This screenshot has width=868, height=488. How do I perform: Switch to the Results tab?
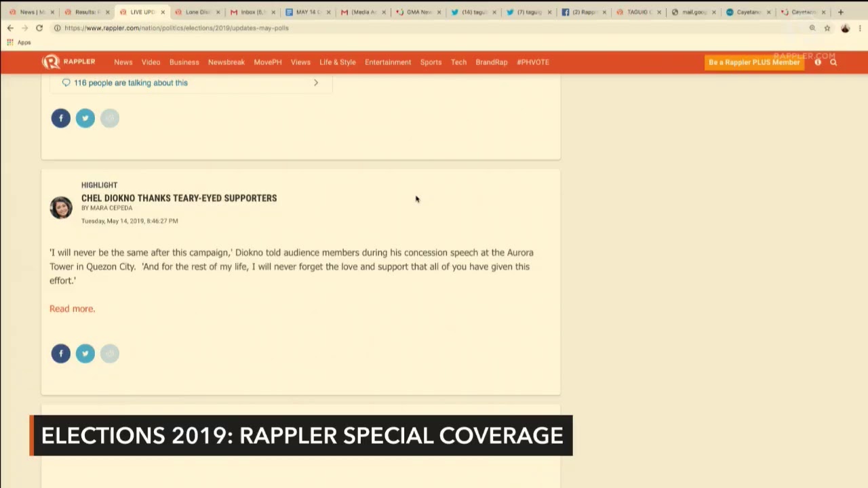85,12
